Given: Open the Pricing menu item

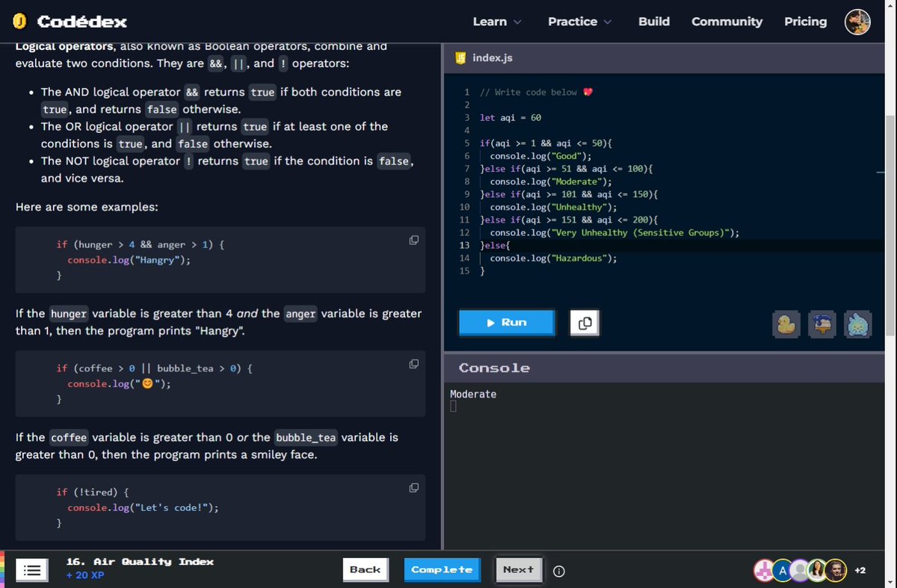Looking at the screenshot, I should point(805,22).
